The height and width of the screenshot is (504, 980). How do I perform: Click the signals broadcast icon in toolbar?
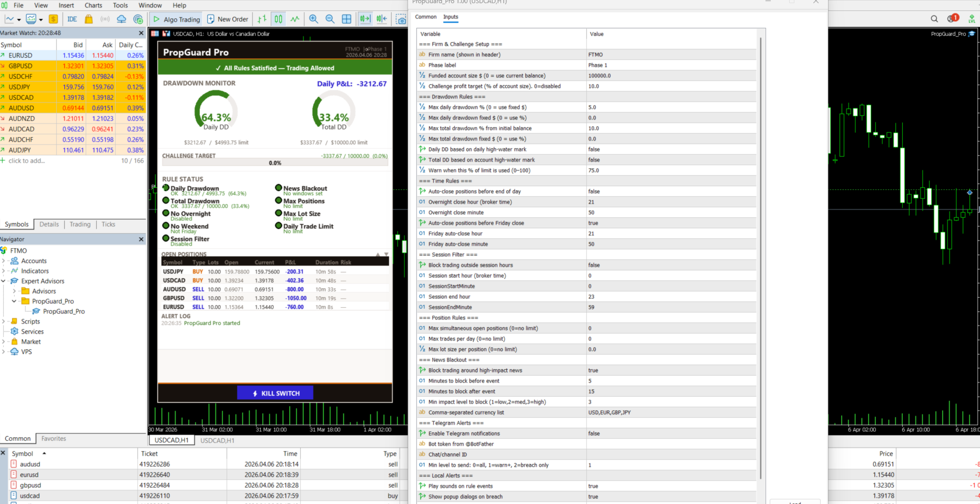105,19
